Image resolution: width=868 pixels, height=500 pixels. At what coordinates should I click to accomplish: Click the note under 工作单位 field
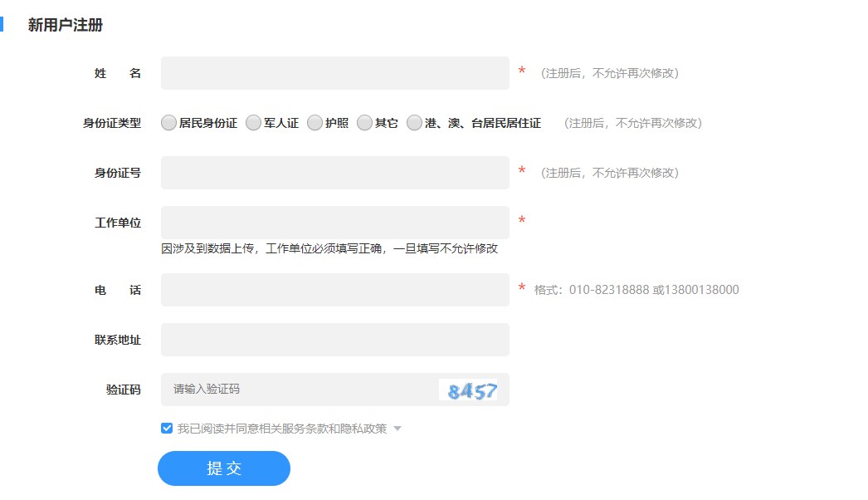pyautogui.click(x=330, y=248)
